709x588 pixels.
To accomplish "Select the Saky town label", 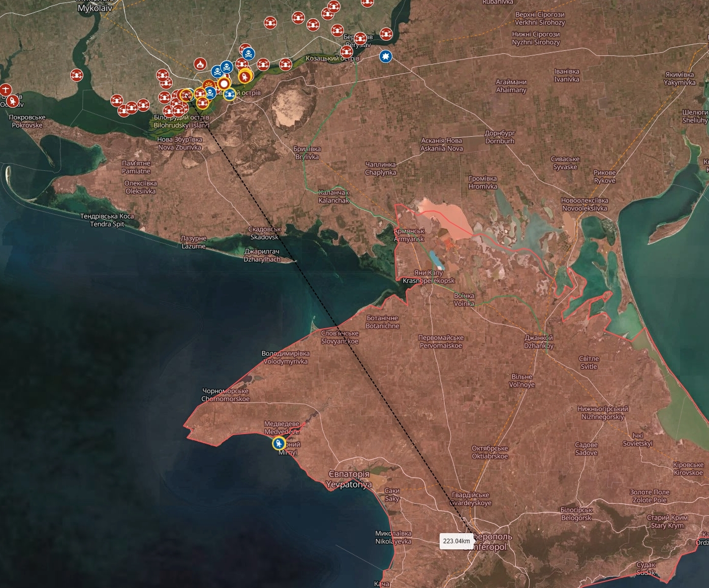I will [x=392, y=494].
